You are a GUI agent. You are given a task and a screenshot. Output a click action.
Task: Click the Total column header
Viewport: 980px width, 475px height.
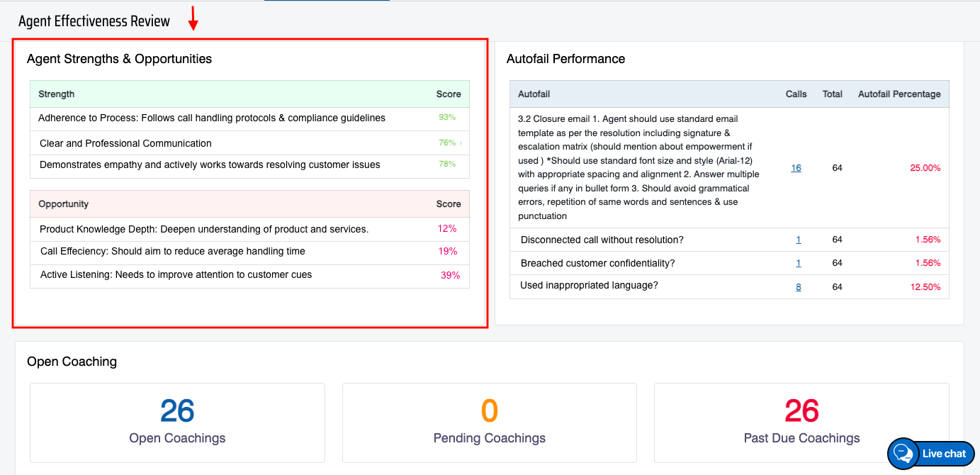[832, 94]
